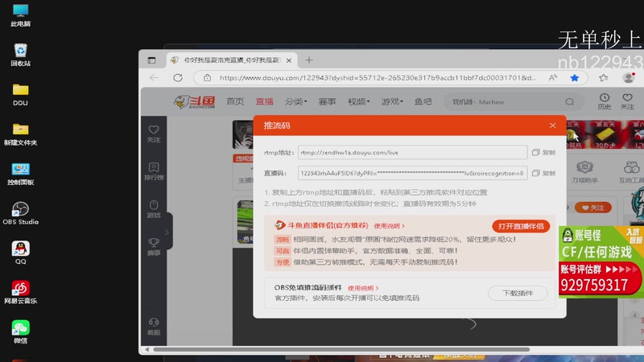Open the browser favorites list icon
Viewport: 644px width, 362px height.
(603, 77)
